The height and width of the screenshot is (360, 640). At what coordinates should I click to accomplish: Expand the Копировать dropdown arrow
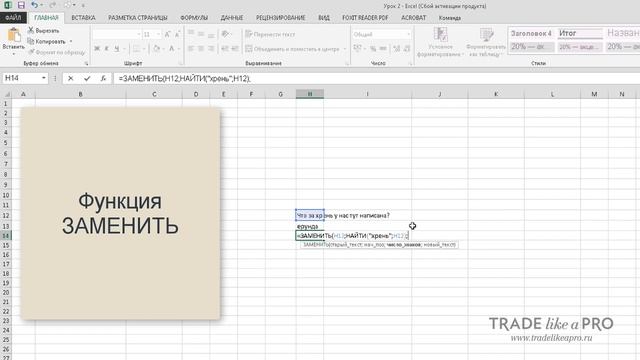(71, 42)
